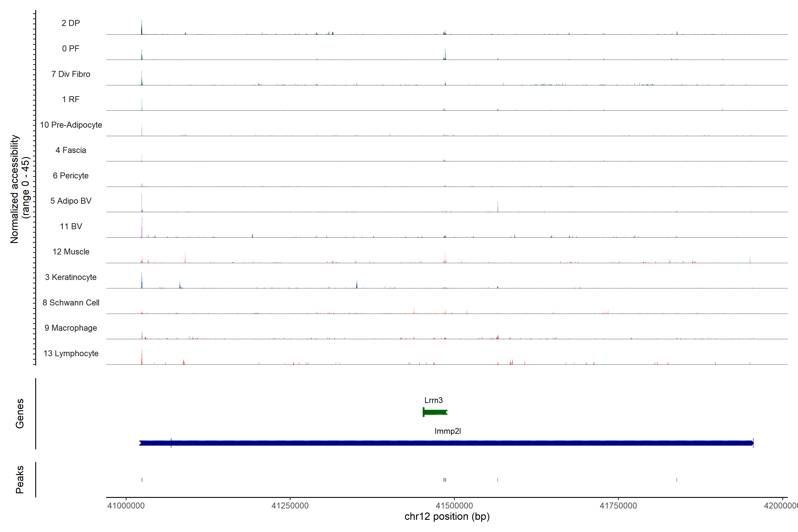Click the 8 Schwann Cell track label
Viewport: 798px width, 532px height.
click(x=70, y=303)
